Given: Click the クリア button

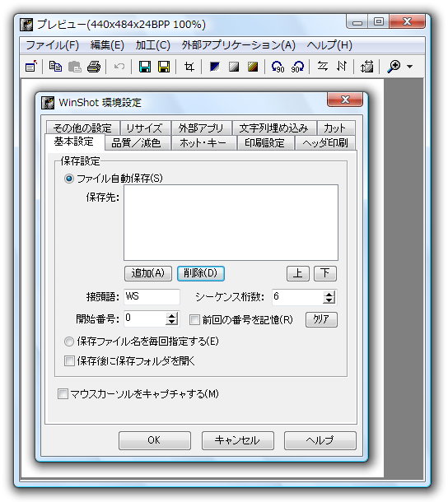Looking at the screenshot, I should 321,319.
